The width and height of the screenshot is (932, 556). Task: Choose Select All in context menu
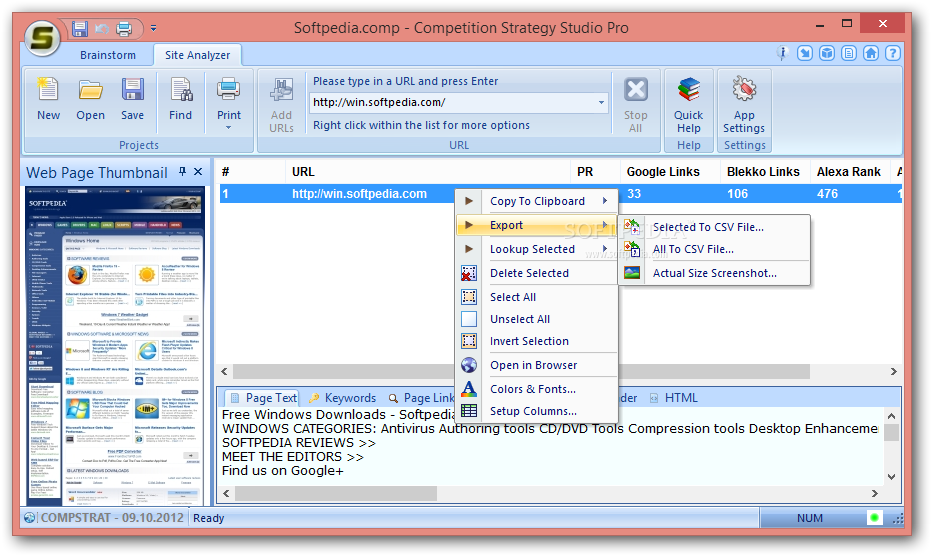[537, 297]
